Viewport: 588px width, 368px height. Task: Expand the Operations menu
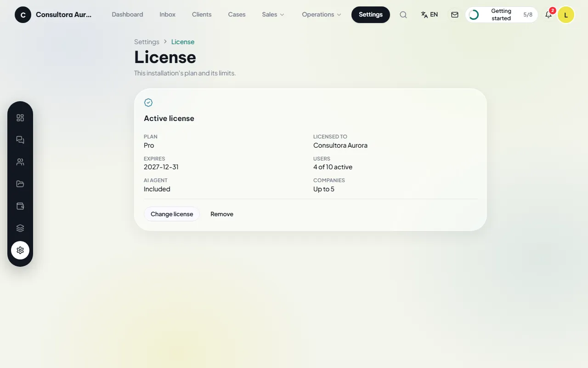click(322, 15)
